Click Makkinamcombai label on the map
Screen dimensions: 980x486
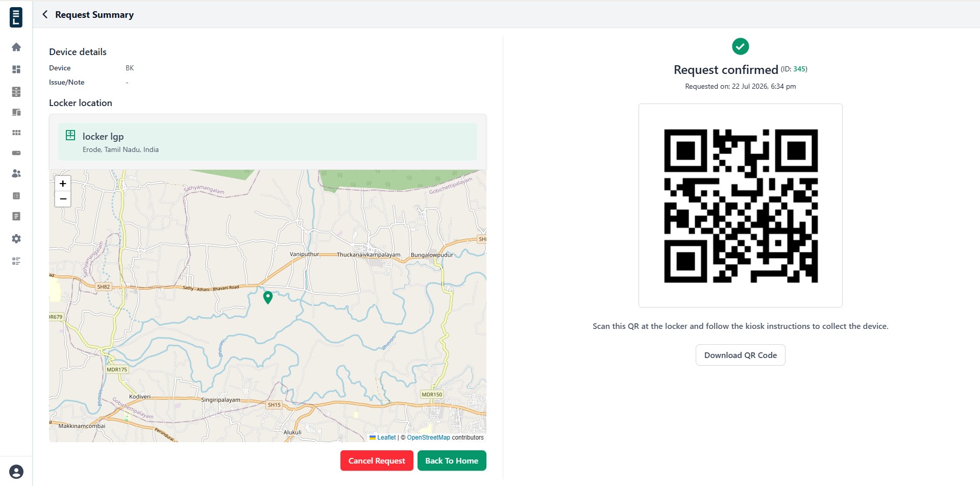pos(82,426)
